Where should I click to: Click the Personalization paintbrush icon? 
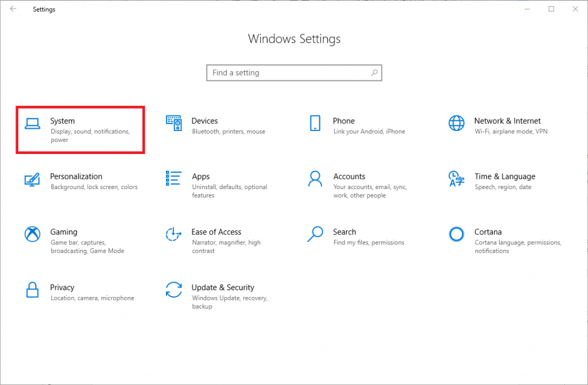click(x=32, y=179)
